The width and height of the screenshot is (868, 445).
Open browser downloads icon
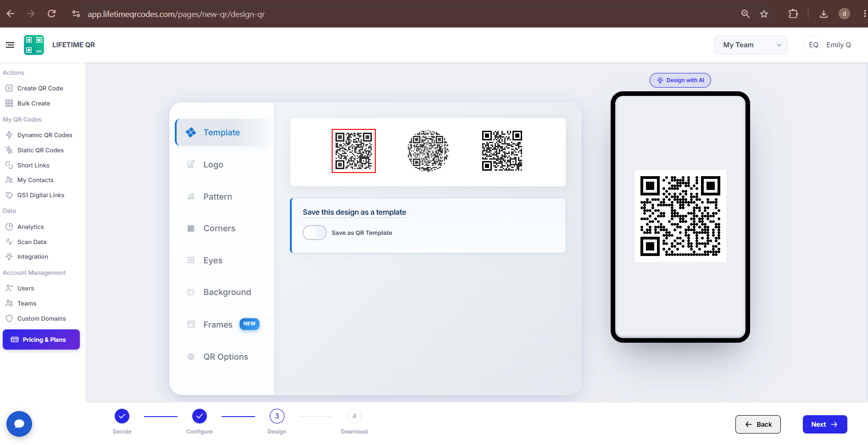pos(823,14)
